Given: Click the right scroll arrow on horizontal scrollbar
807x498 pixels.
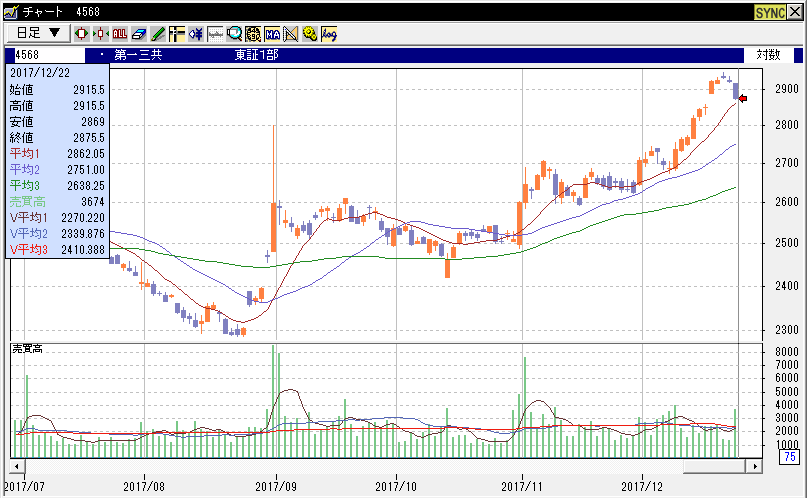Looking at the screenshot, I should pyautogui.click(x=754, y=466).
